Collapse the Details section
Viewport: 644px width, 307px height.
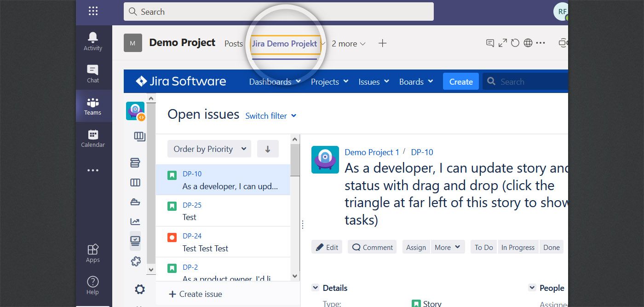pyautogui.click(x=315, y=288)
